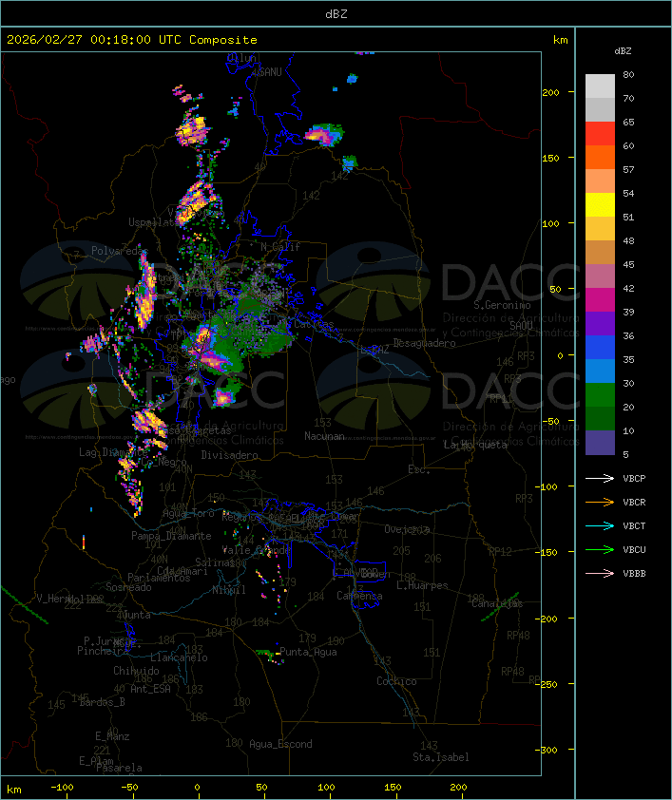This screenshot has height=800, width=672.
Task: Pick the orange 57–60 dBZ swatch
Action: tap(600, 157)
